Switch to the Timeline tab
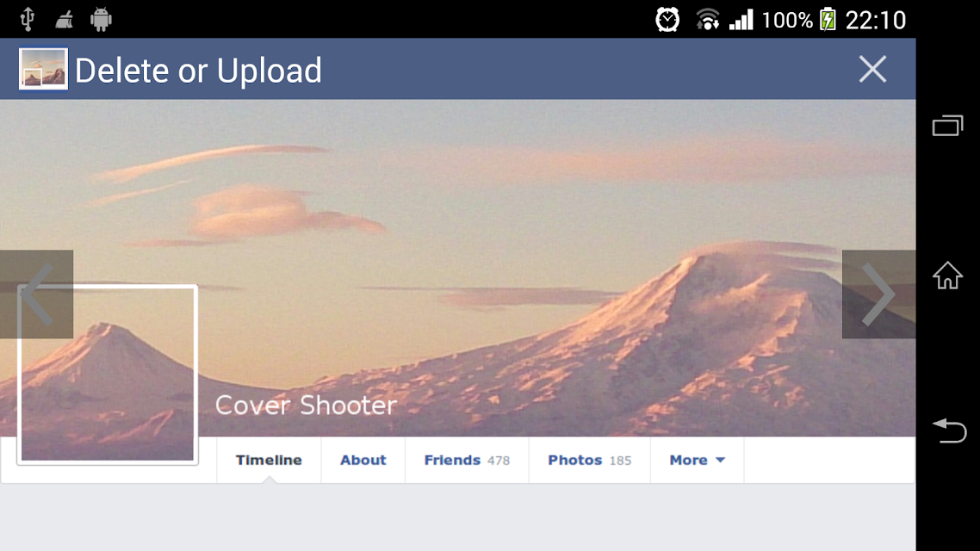 [x=269, y=460]
